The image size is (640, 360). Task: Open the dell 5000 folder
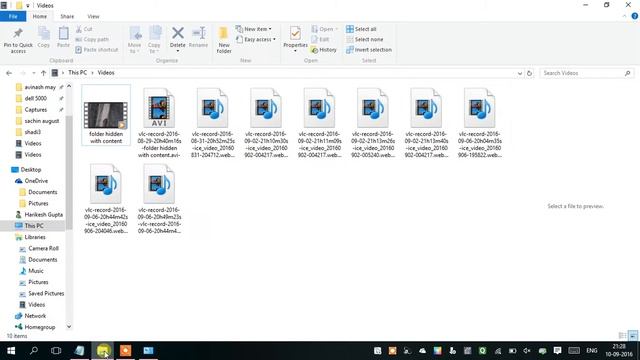[x=36, y=98]
